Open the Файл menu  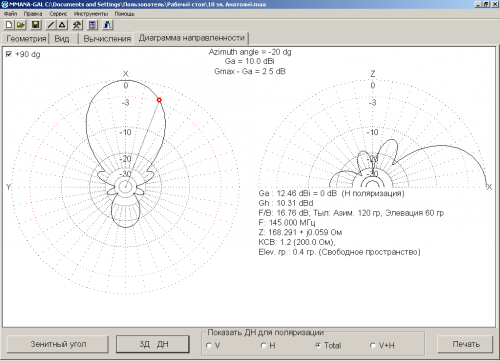tap(11, 14)
